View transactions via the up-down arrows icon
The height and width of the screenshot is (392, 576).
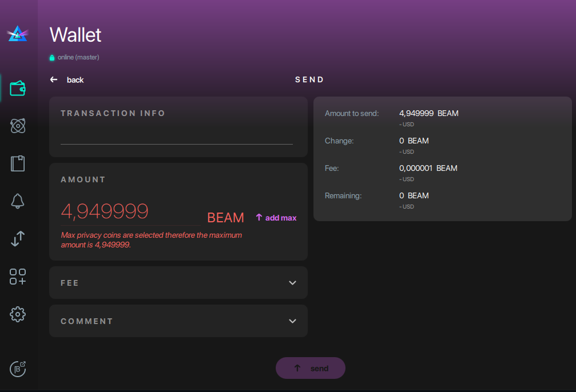coord(18,239)
